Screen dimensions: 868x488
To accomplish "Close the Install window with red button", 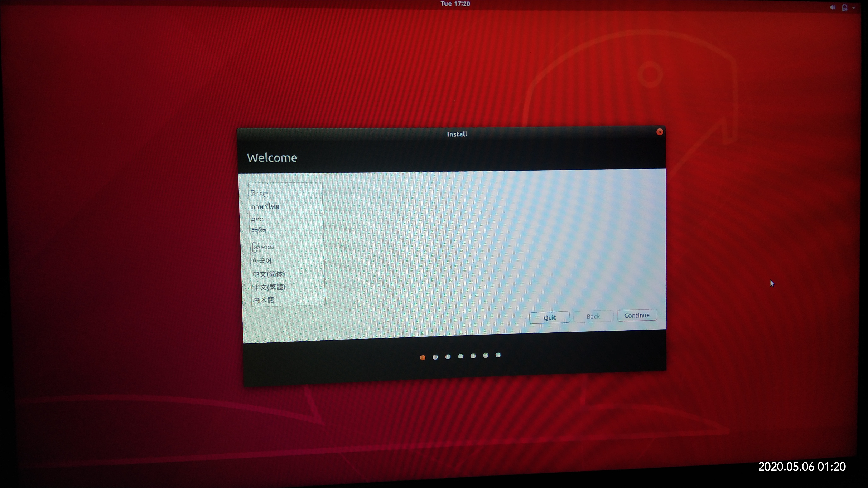I will [659, 132].
